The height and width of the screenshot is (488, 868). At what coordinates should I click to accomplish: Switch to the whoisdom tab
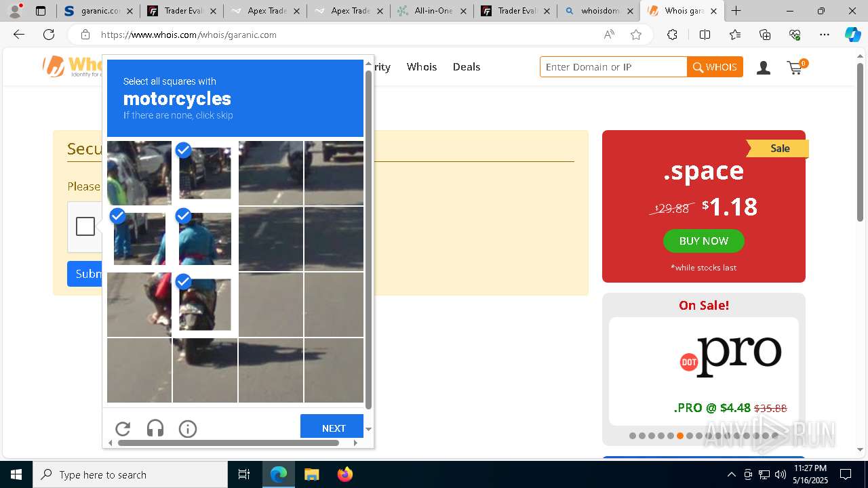coord(599,11)
